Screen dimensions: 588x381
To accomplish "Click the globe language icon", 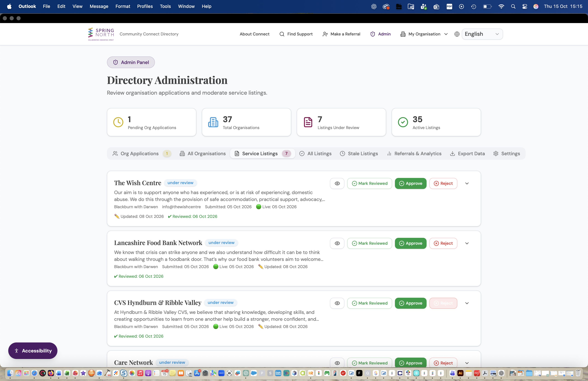I will point(457,34).
